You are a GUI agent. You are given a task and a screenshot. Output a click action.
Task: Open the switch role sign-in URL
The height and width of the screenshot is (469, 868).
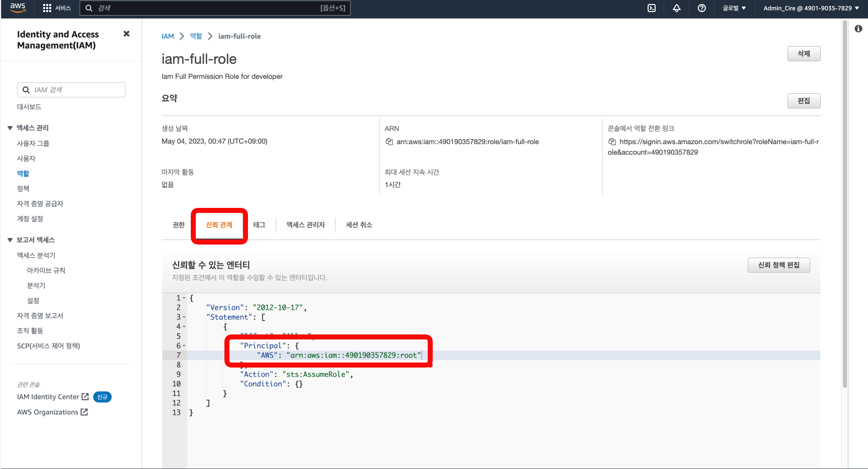point(713,147)
